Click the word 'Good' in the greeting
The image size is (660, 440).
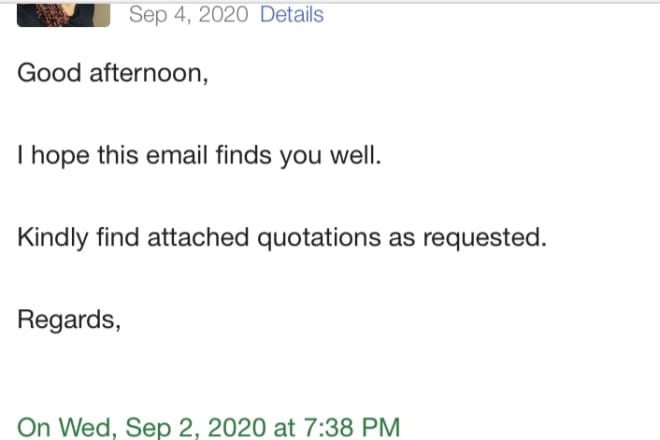49,73
